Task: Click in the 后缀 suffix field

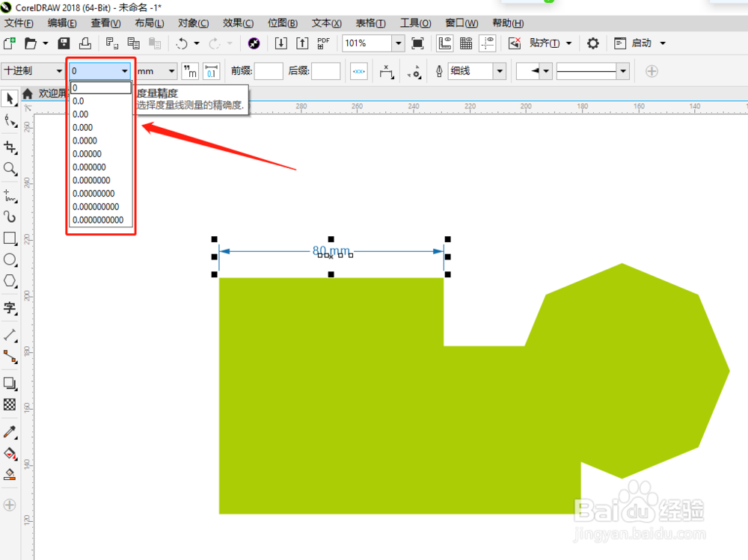Action: 326,71
